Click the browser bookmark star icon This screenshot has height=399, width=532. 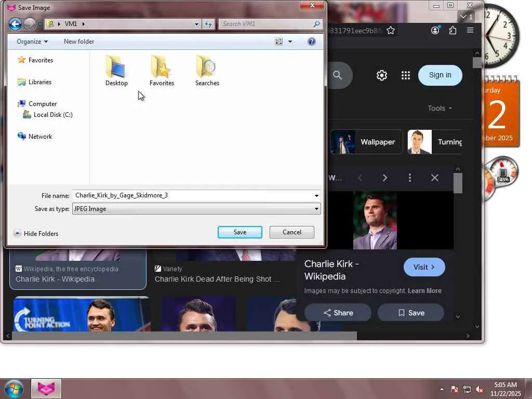tap(391, 31)
